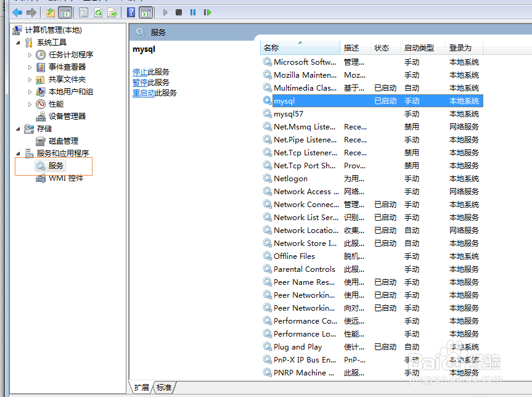This screenshot has height=397, width=532.
Task: Expand the 本地用户和组 node
Action: 28,91
